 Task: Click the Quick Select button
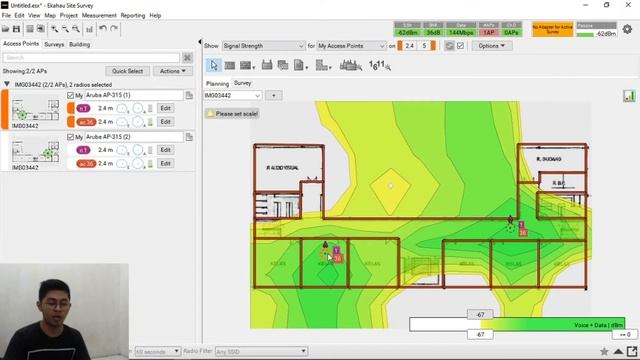pyautogui.click(x=127, y=71)
